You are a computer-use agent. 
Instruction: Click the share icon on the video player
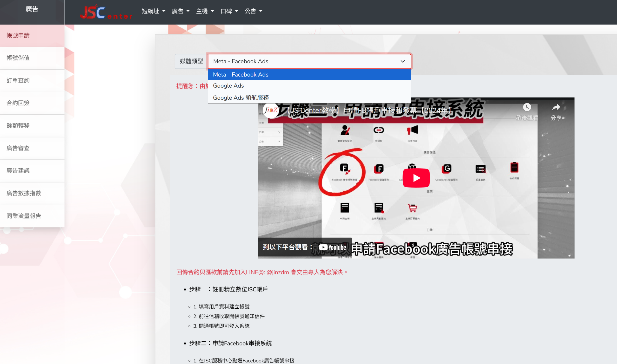pyautogui.click(x=556, y=107)
